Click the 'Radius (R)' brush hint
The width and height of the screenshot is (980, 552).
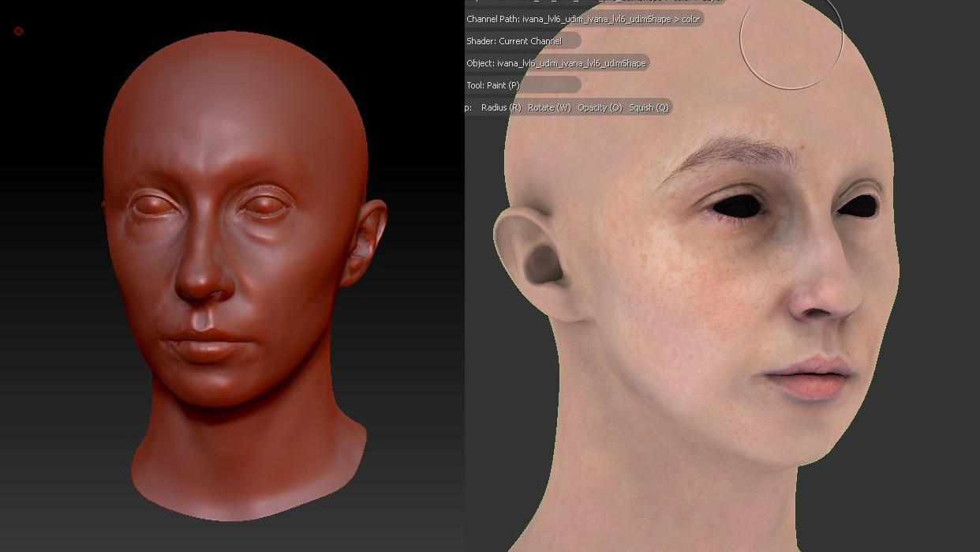pos(500,107)
